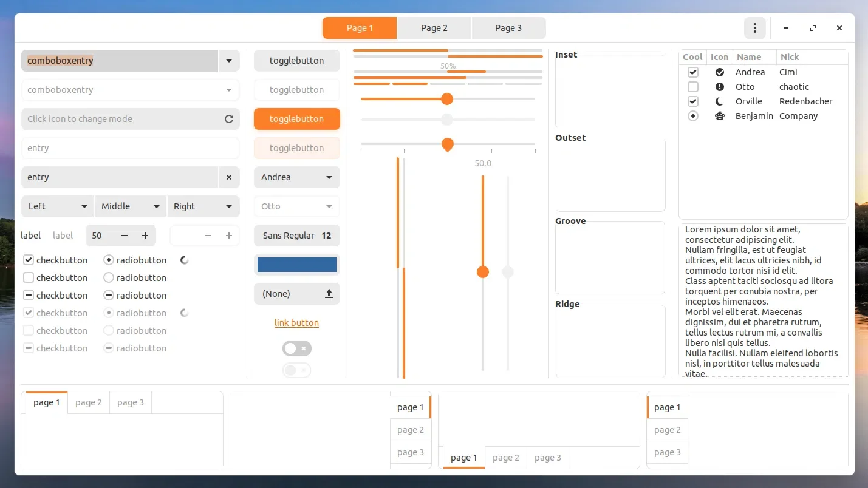This screenshot has height=488, width=868.
Task: Click the refresh icon in mode entry
Action: (229, 119)
